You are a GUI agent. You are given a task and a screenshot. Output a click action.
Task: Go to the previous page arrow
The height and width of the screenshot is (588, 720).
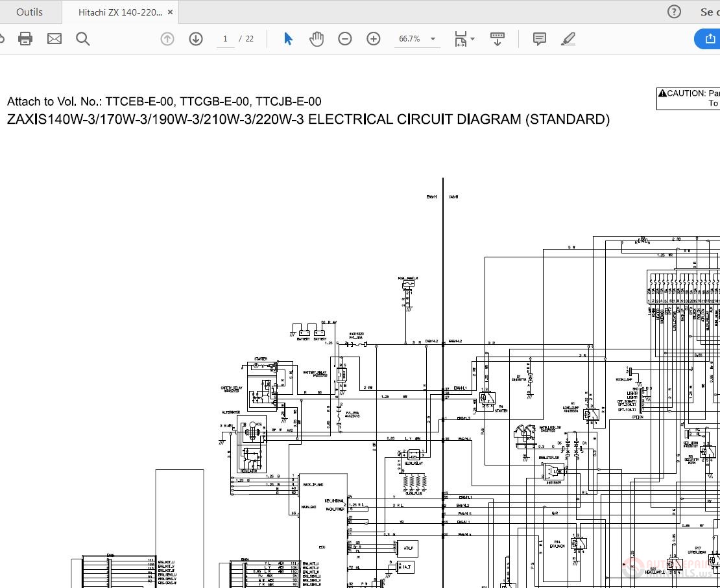[167, 38]
